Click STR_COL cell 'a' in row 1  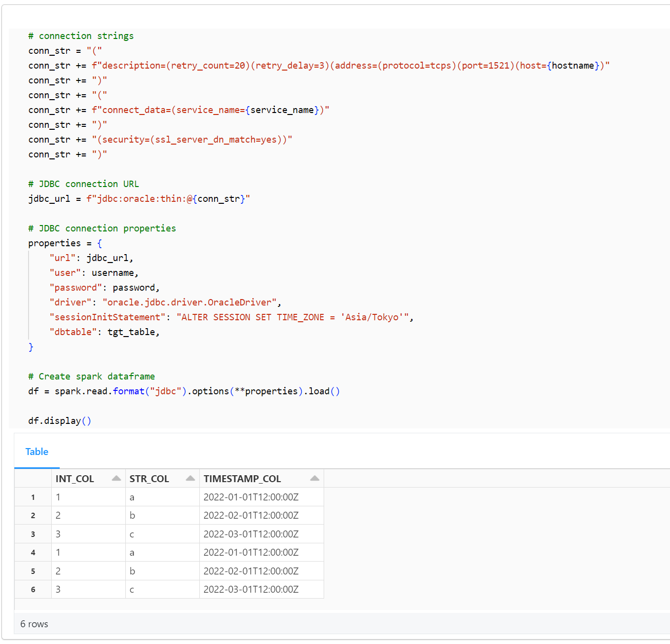point(162,497)
